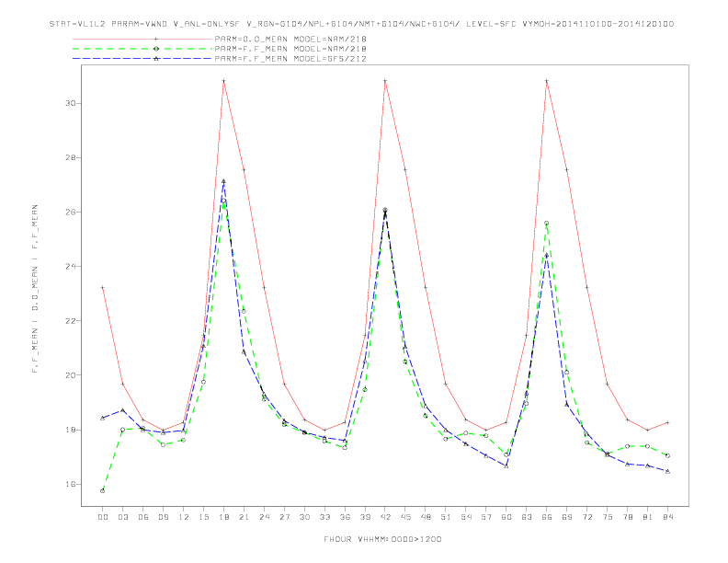Click x-axis forecast hour label 66
Image resolution: width=728 pixels, height=563 pixels.
(x=547, y=517)
